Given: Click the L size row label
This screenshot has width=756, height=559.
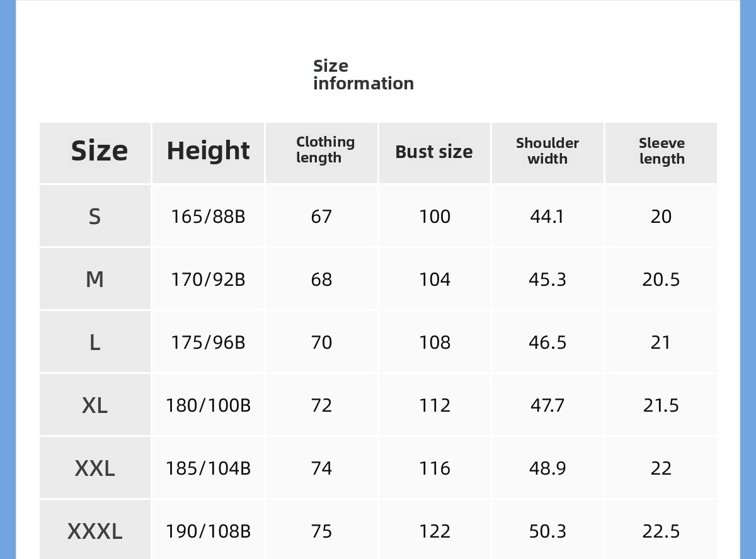Looking at the screenshot, I should [94, 342].
